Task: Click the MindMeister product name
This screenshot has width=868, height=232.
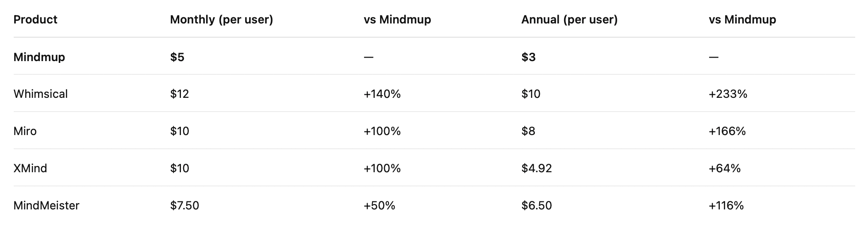Action: pos(46,205)
